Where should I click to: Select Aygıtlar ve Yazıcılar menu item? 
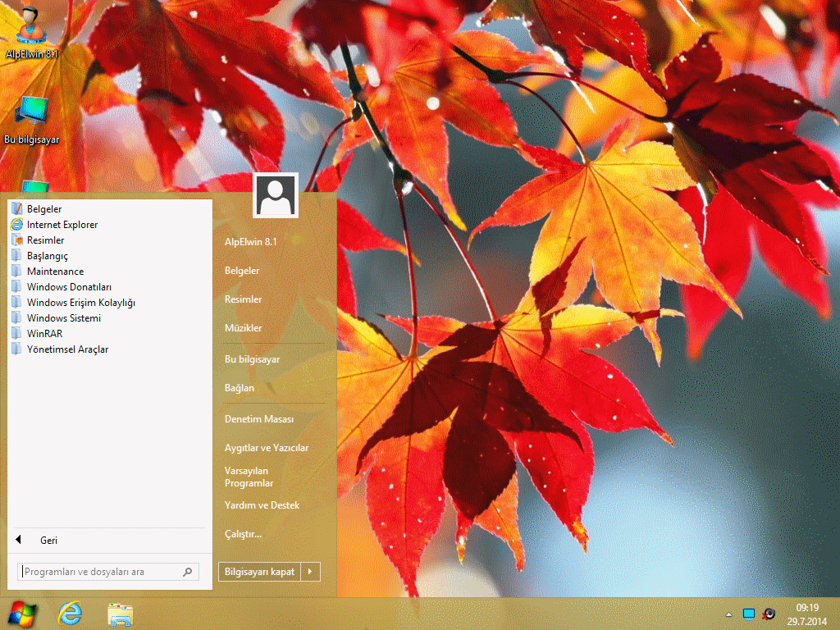267,448
